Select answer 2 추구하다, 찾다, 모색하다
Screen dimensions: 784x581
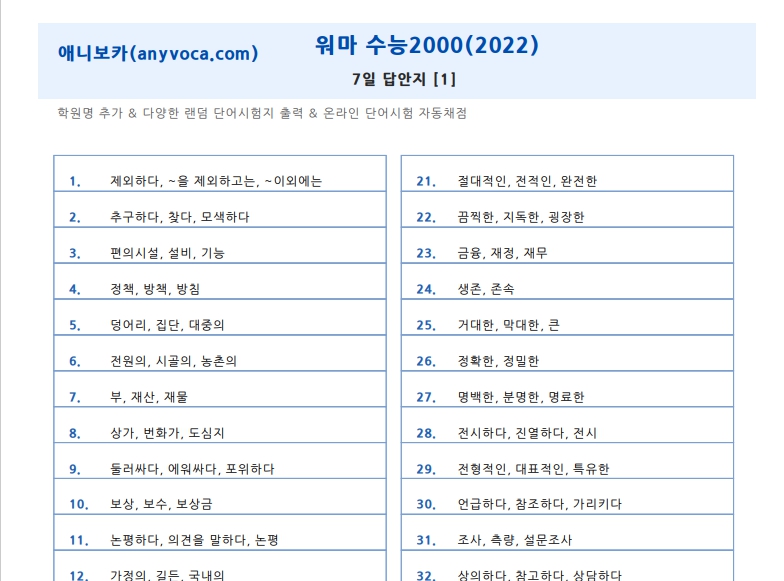pyautogui.click(x=180, y=217)
